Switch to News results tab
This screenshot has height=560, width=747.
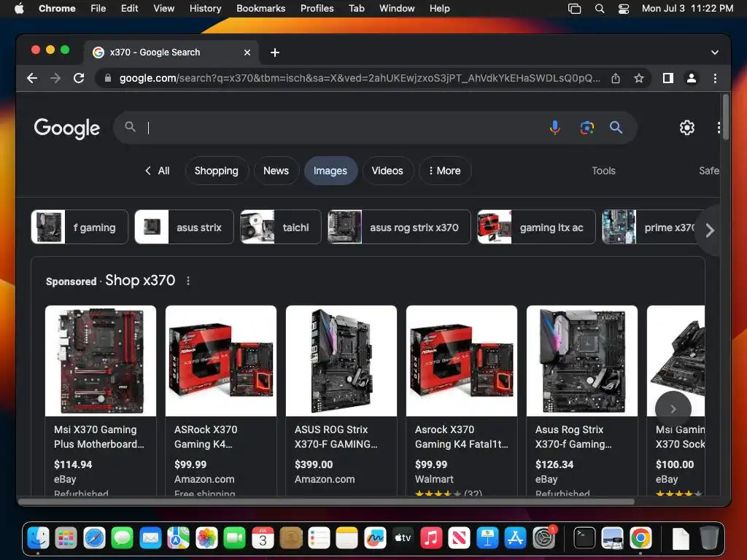coord(276,171)
